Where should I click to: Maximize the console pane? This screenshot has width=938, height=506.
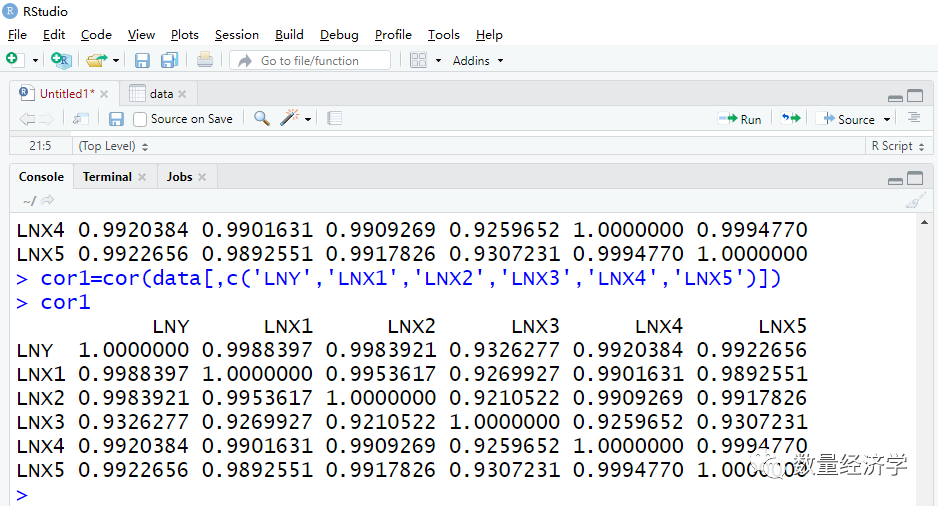[x=915, y=178]
